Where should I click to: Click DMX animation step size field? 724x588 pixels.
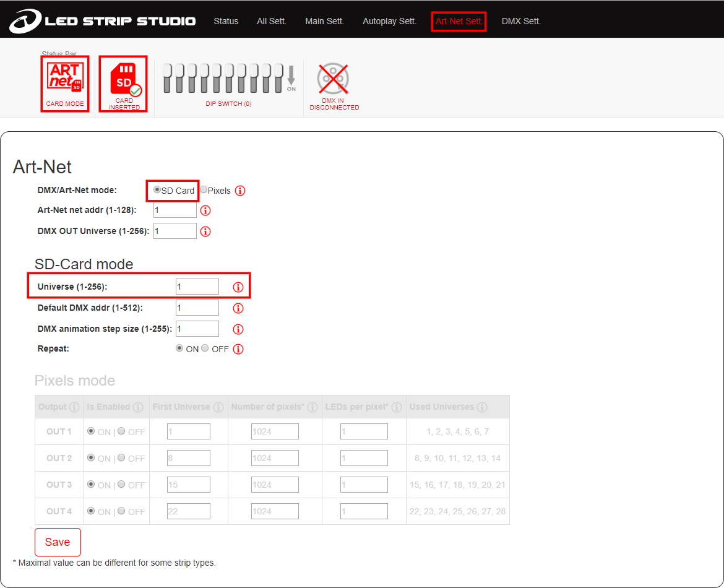coord(197,329)
